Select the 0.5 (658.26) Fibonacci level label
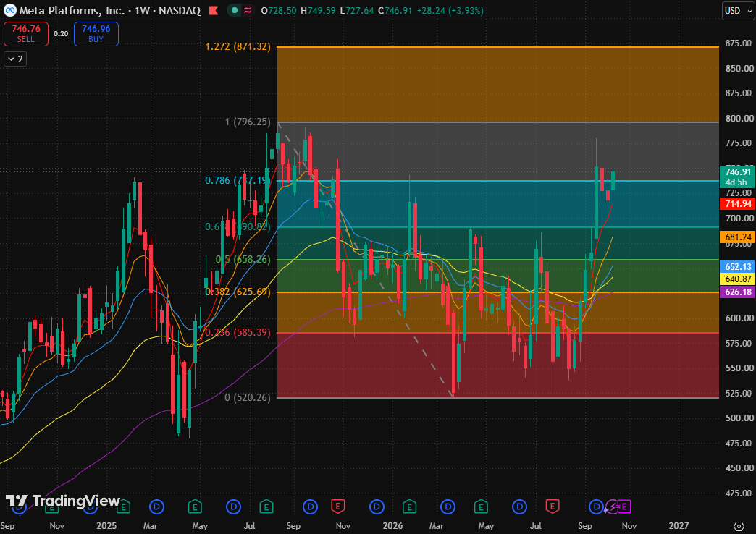756x534 pixels. pyautogui.click(x=243, y=259)
